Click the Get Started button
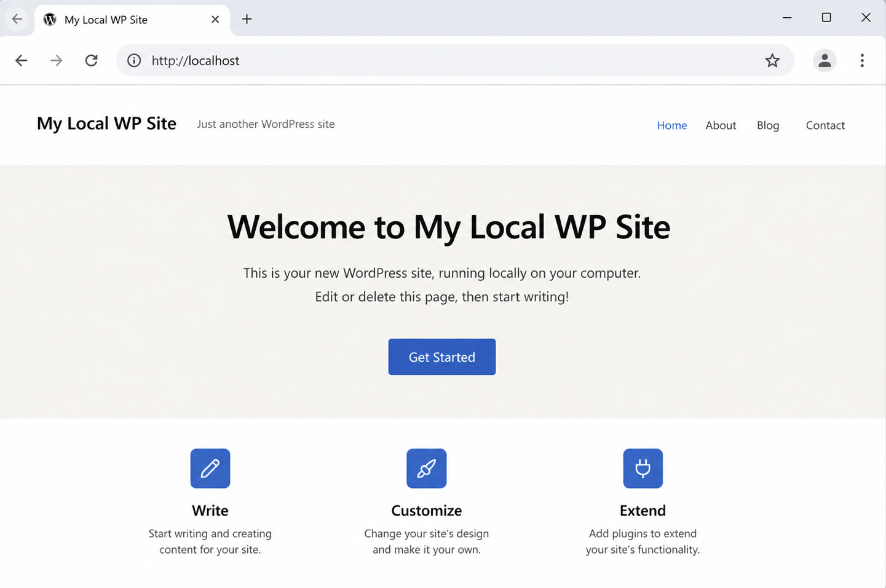 point(442,357)
